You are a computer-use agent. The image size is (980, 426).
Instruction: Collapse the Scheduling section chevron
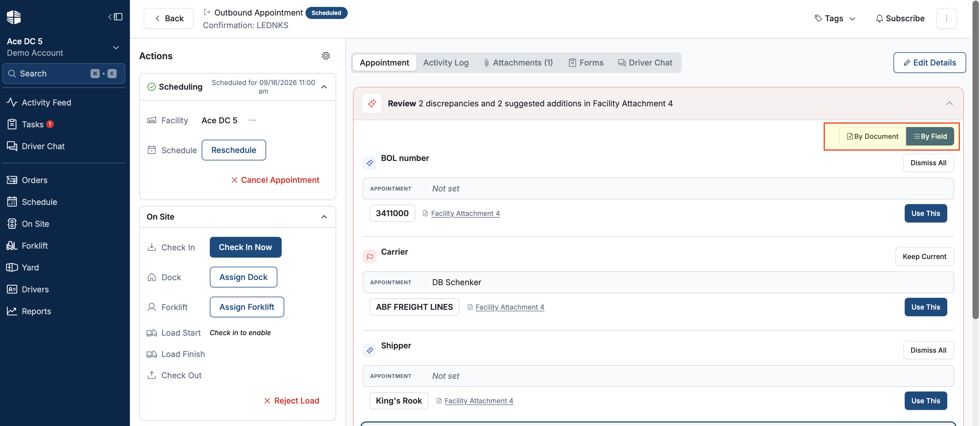(324, 87)
